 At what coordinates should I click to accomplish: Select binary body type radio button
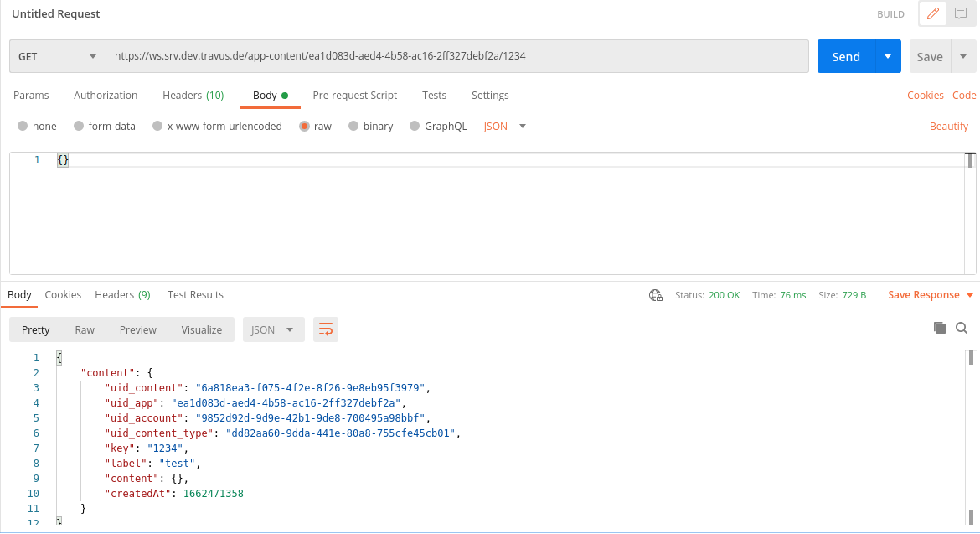(353, 127)
